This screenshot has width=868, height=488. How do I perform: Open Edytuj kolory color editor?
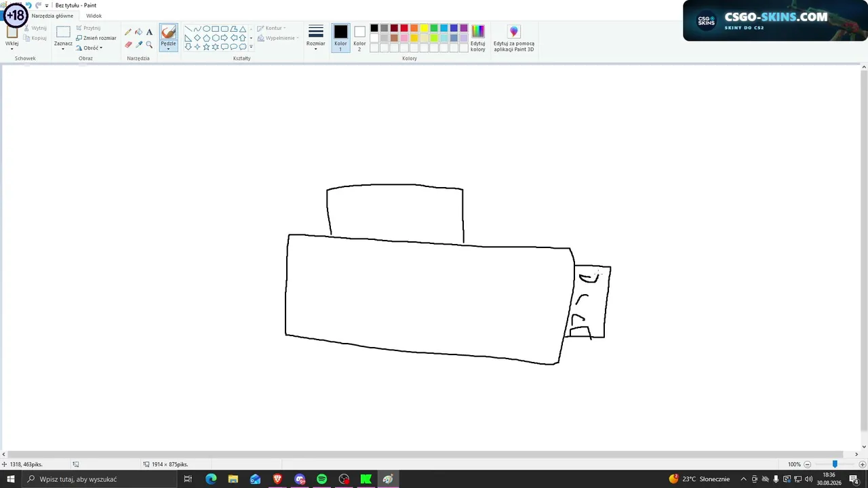pos(478,39)
